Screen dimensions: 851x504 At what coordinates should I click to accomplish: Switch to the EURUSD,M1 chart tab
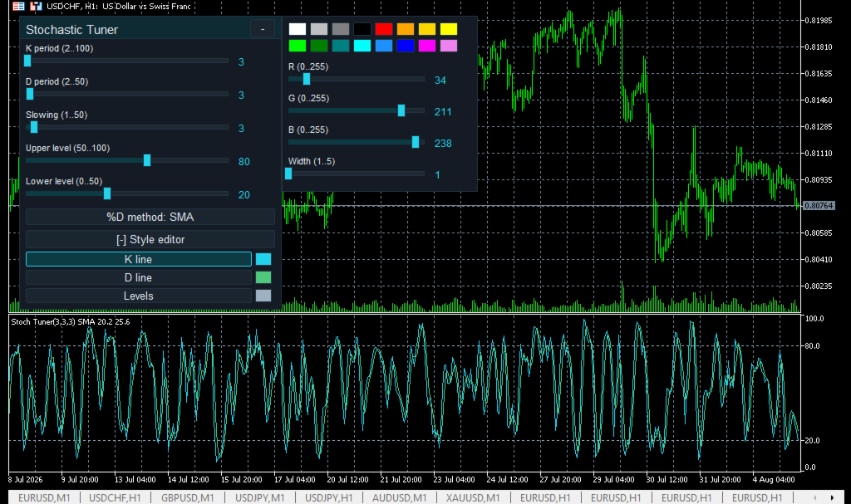(x=45, y=497)
